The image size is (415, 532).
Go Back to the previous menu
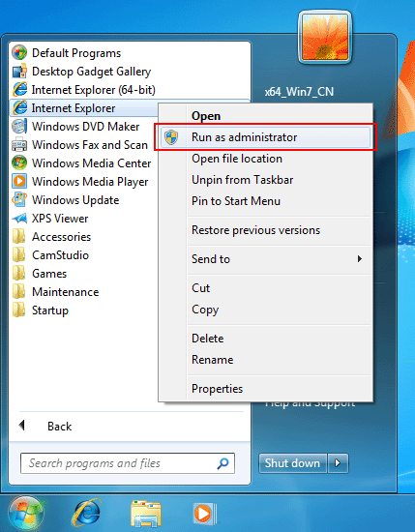59,427
